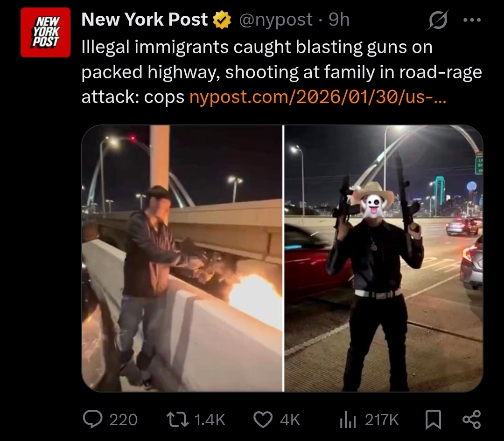Like the post with heart icon
Image resolution: width=504 pixels, height=441 pixels.
pos(263,420)
